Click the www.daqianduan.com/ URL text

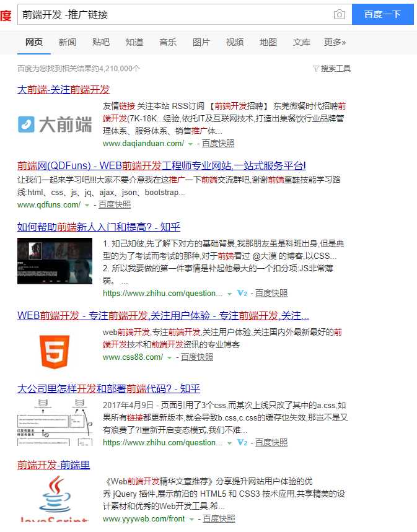click(x=143, y=144)
